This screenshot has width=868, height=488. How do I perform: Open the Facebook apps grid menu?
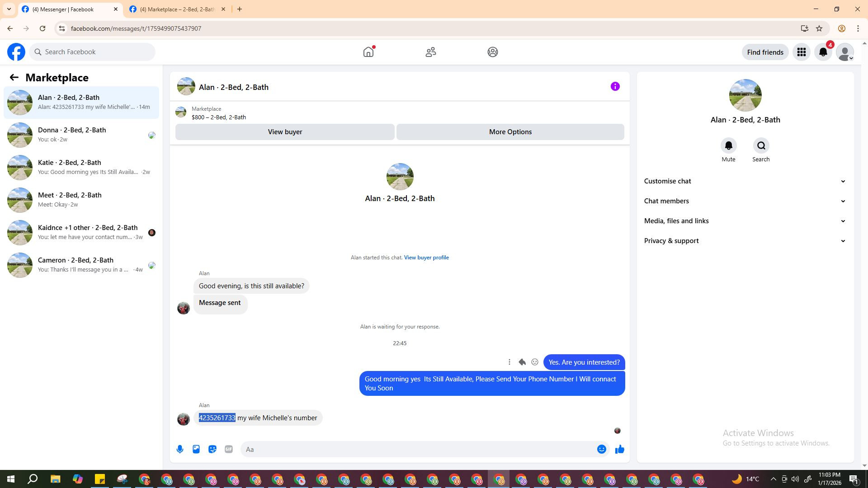[802, 52]
